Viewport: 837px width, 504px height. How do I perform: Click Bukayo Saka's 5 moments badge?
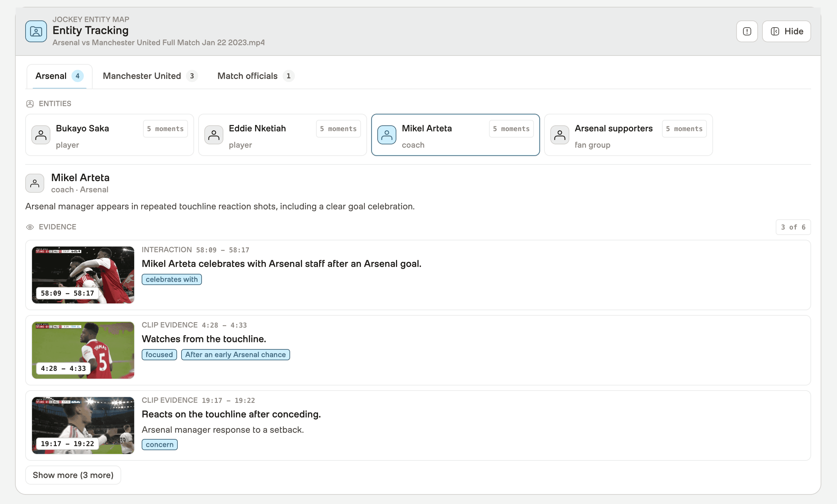tap(165, 129)
